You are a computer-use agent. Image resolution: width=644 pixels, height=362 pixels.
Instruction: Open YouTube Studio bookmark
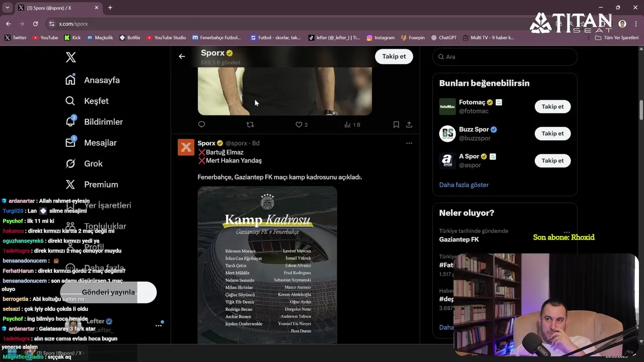point(166,38)
